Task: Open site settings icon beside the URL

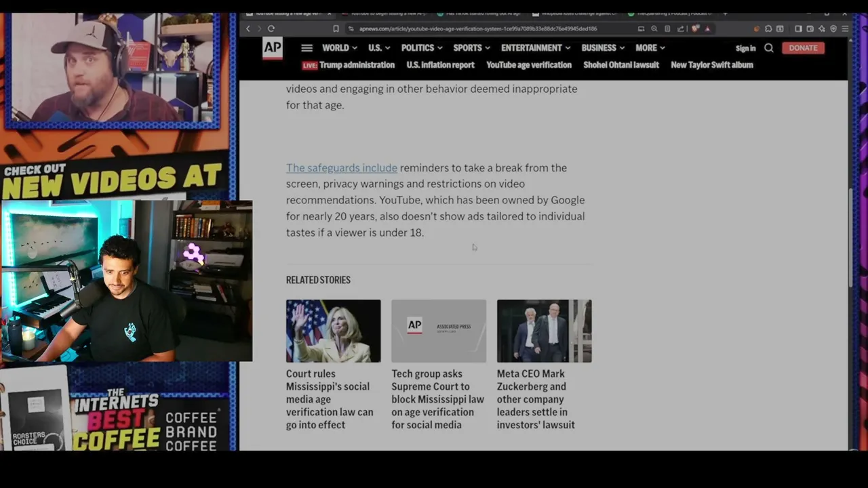Action: 351,28
